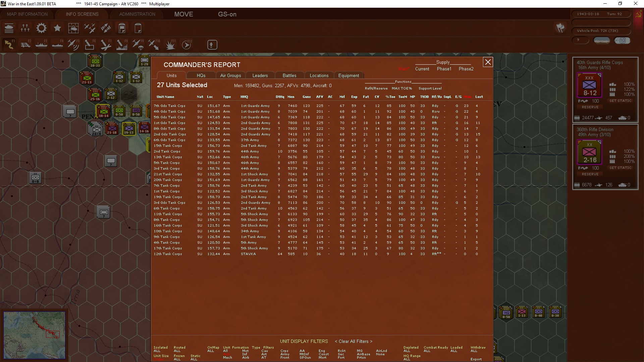Open the weather map grid icon
The height and width of the screenshot is (362, 644).
click(x=73, y=28)
